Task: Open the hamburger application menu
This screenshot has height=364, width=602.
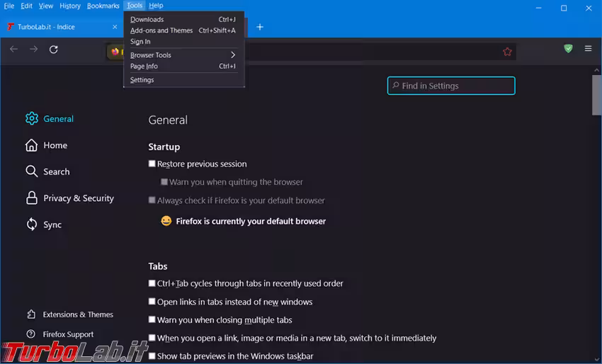Action: 588,49
